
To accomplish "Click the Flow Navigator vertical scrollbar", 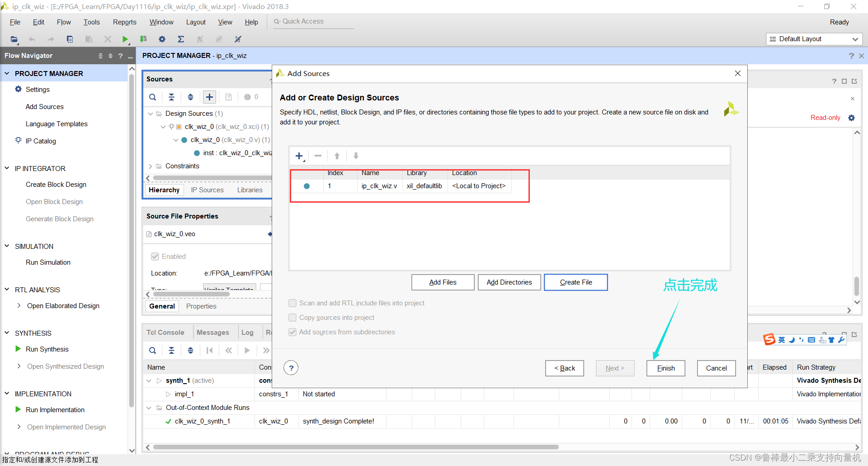I will tap(132, 240).
